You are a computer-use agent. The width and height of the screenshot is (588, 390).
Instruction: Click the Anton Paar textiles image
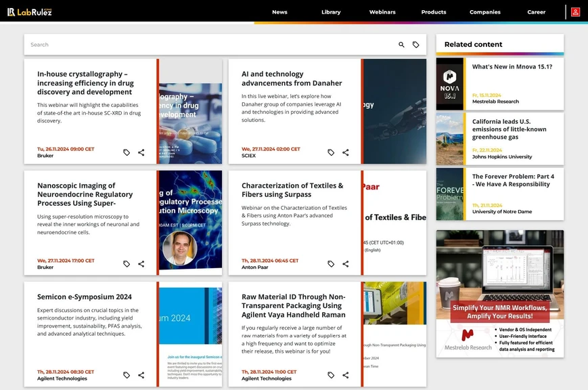point(395,223)
